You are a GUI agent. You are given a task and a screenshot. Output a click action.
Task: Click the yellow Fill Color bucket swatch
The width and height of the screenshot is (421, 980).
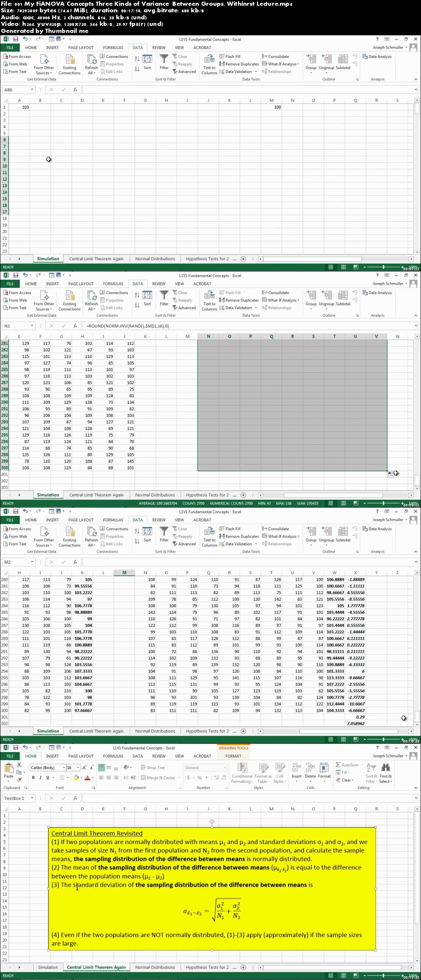tap(76, 778)
